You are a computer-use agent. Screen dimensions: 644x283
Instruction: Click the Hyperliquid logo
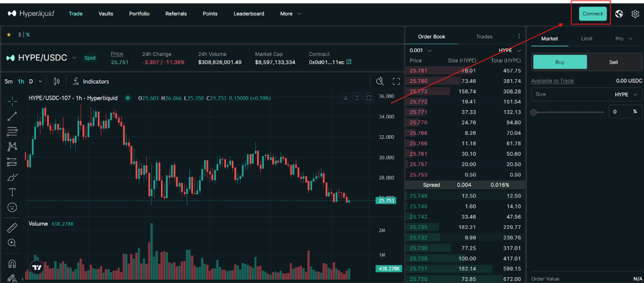pyautogui.click(x=31, y=14)
